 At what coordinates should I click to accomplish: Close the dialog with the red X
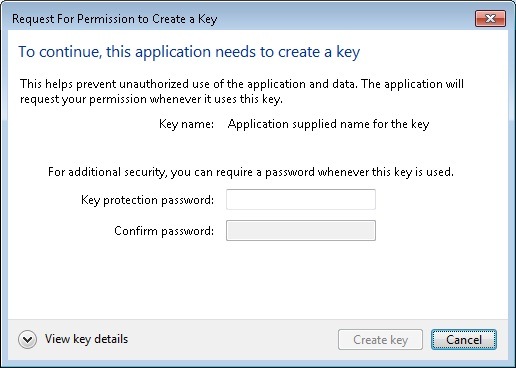[490, 18]
